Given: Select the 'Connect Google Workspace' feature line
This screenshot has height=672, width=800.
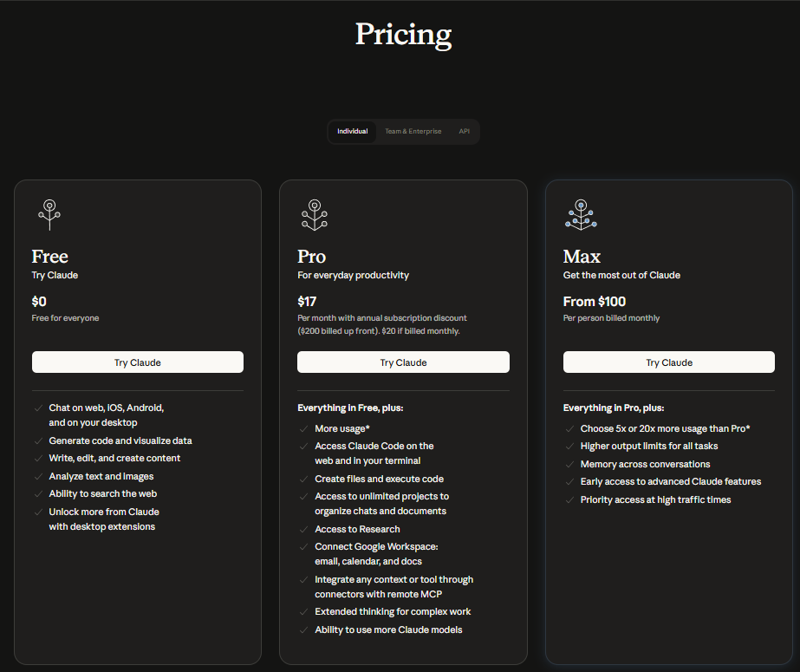Looking at the screenshot, I should (376, 553).
